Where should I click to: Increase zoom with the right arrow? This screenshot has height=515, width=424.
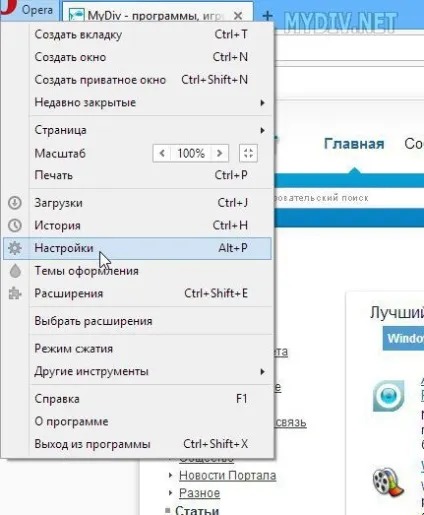point(219,153)
